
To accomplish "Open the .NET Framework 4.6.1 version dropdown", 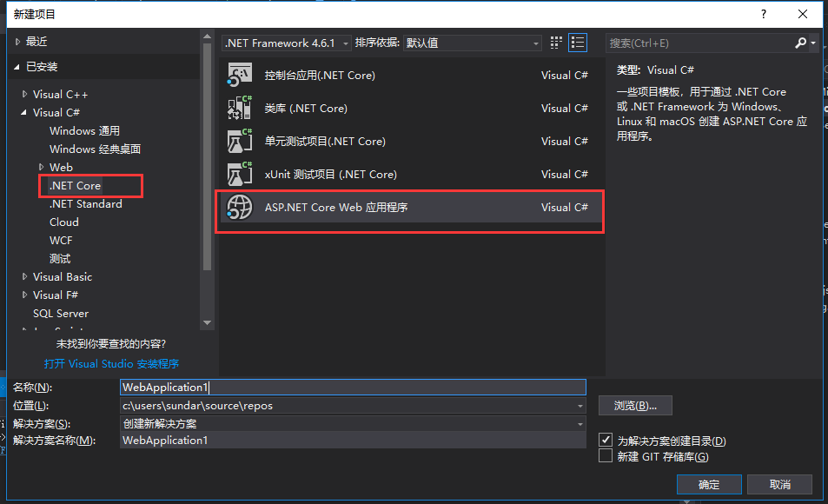I will (x=345, y=43).
